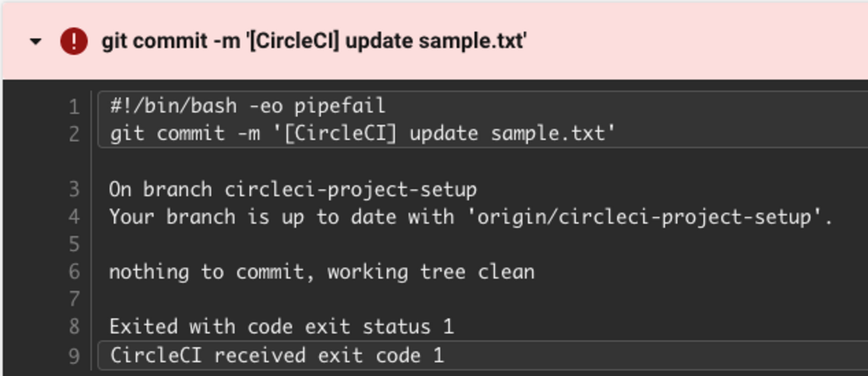This screenshot has width=868, height=376.
Task: Select line number 9 in the gutter
Action: pyautogui.click(x=73, y=355)
